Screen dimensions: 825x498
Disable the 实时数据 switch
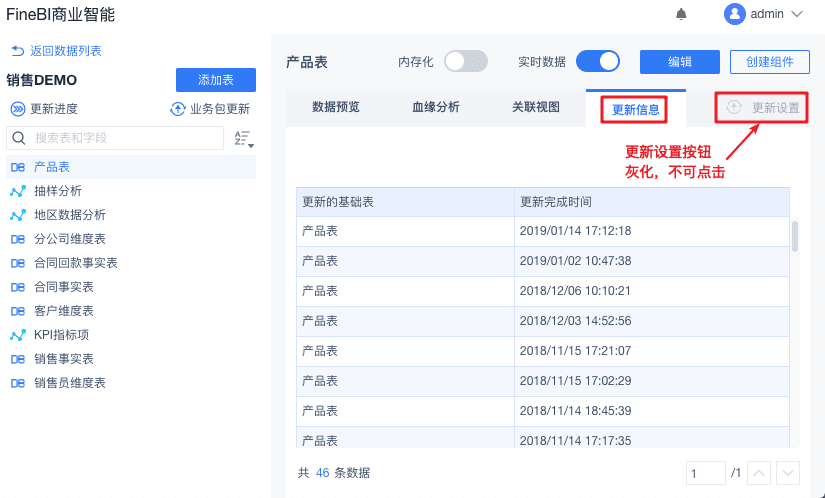coord(598,61)
